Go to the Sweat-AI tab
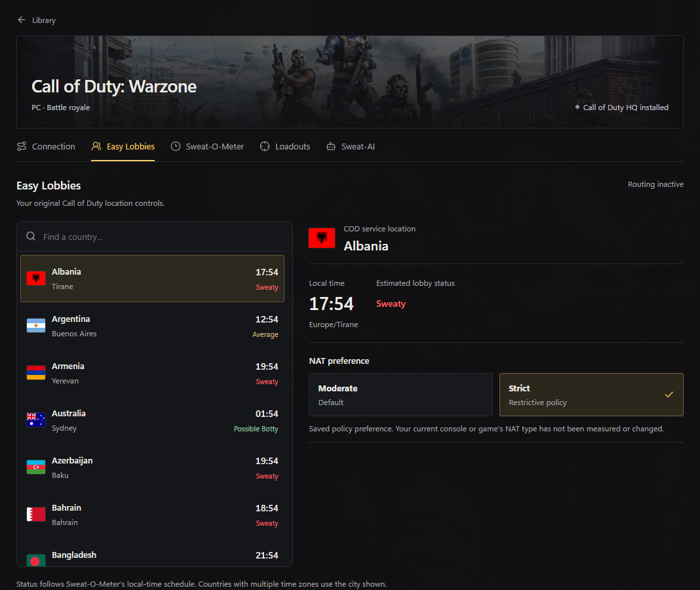Viewport: 700px width, 590px height. coord(351,146)
